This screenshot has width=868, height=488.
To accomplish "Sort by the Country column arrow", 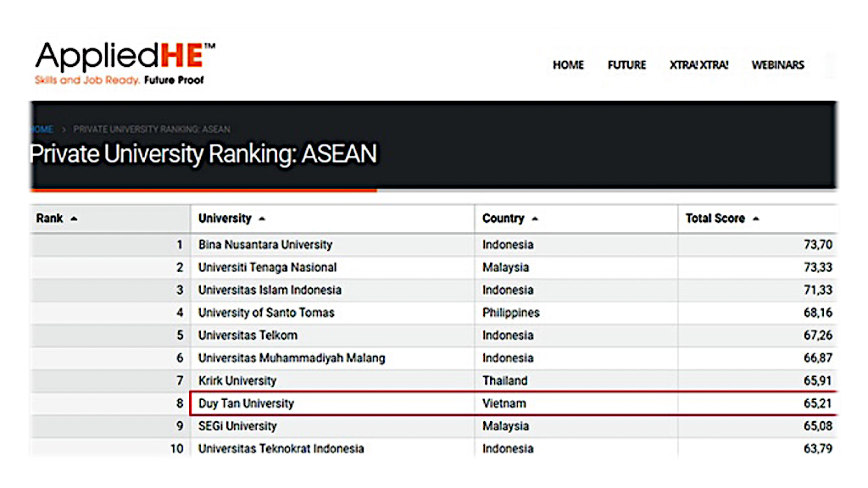I will coord(535,219).
